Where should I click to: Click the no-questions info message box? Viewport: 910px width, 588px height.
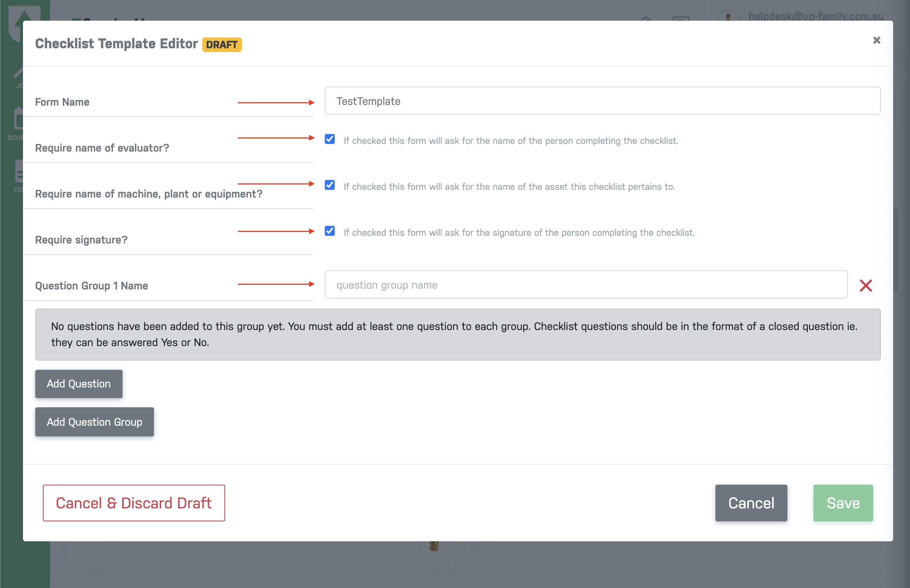[458, 334]
